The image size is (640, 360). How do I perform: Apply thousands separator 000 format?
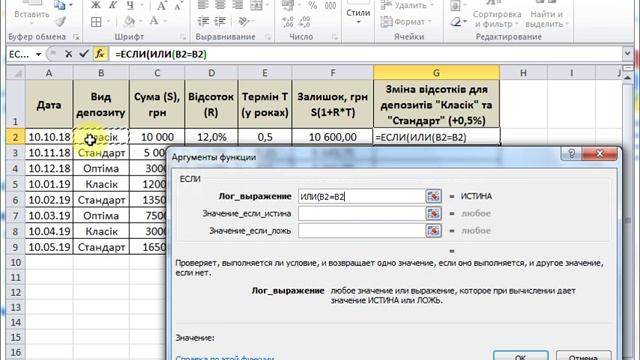click(330, 6)
